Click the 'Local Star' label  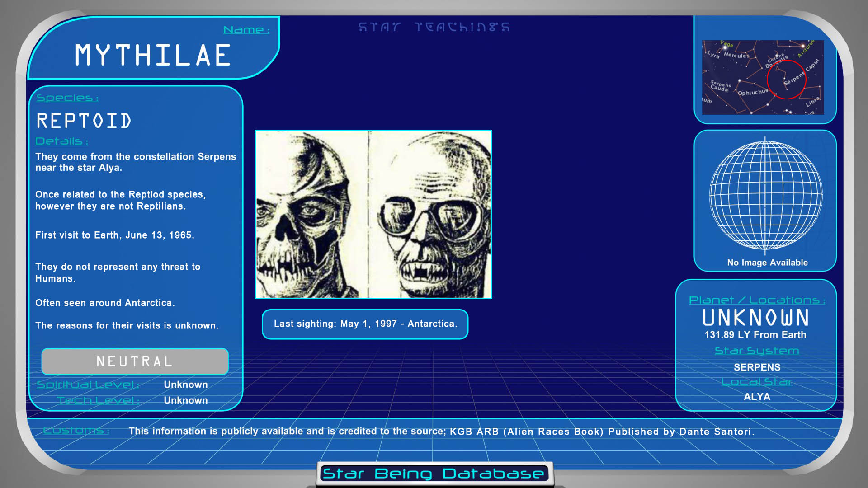click(x=757, y=382)
